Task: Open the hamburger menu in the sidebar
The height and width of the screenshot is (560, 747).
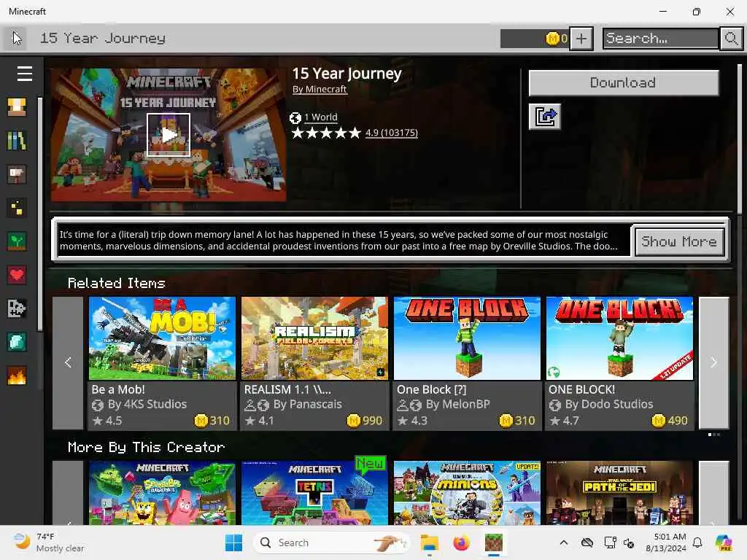Action: point(24,74)
